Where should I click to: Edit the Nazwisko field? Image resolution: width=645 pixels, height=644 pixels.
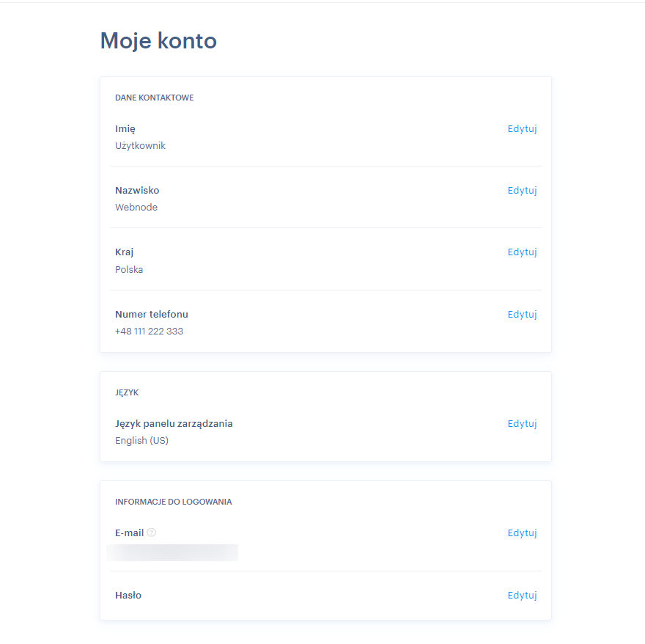tap(522, 191)
